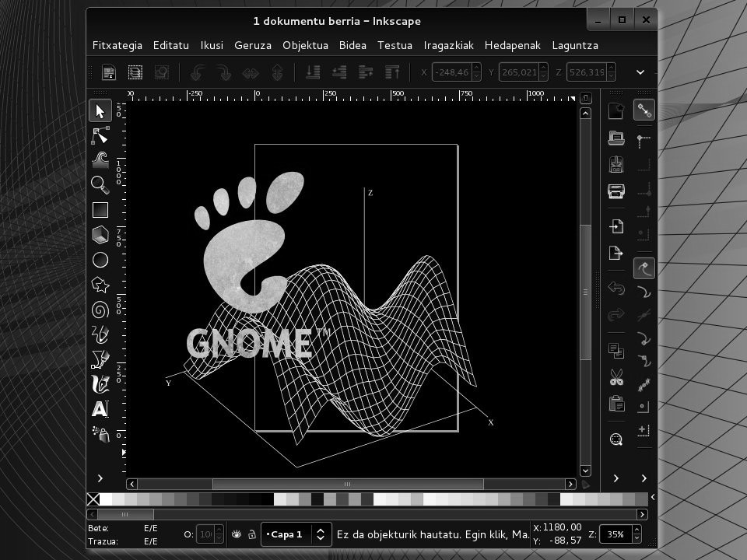Increase the X coordinate stepper

click(x=476, y=68)
